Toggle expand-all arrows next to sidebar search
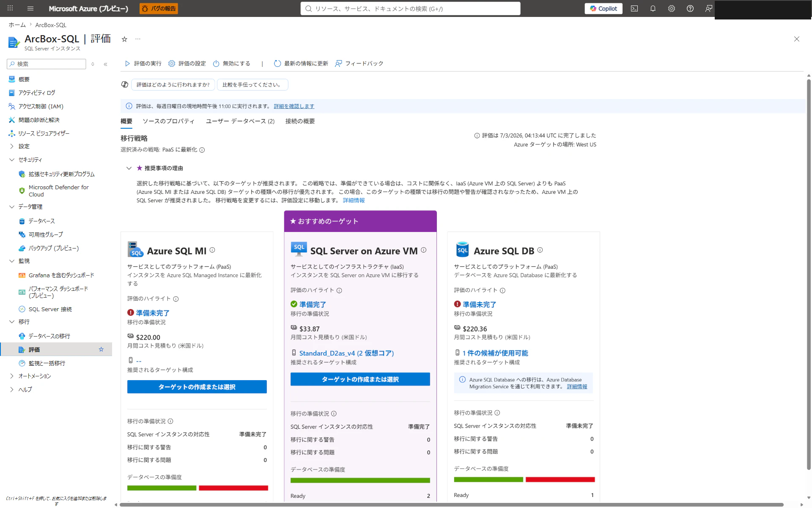The image size is (812, 508). [x=93, y=64]
